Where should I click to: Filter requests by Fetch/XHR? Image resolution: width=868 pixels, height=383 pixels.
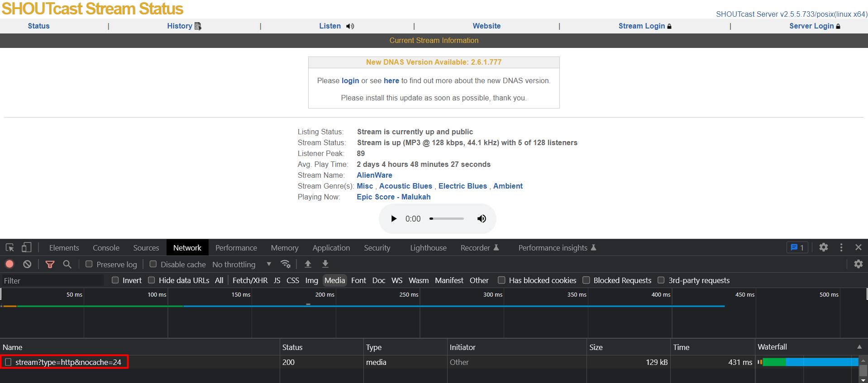[x=250, y=280]
